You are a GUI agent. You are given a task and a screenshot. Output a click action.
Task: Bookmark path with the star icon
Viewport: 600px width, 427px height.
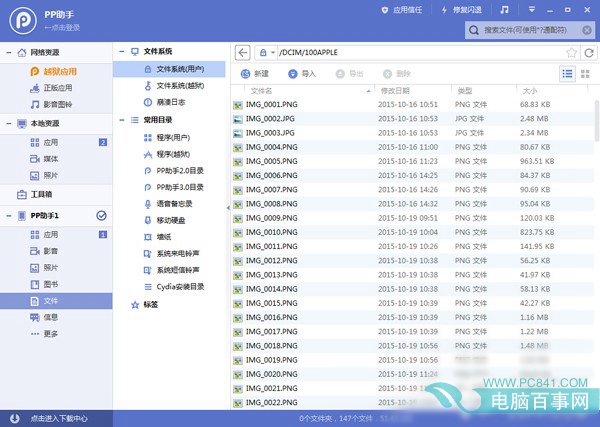point(572,52)
